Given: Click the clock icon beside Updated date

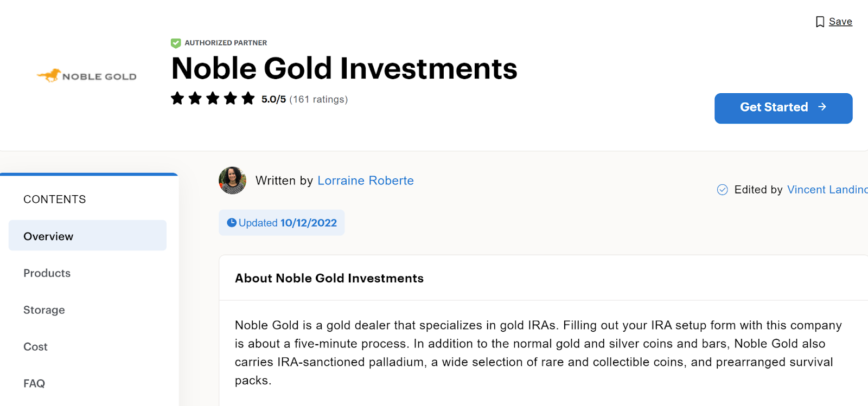Looking at the screenshot, I should click(x=232, y=223).
